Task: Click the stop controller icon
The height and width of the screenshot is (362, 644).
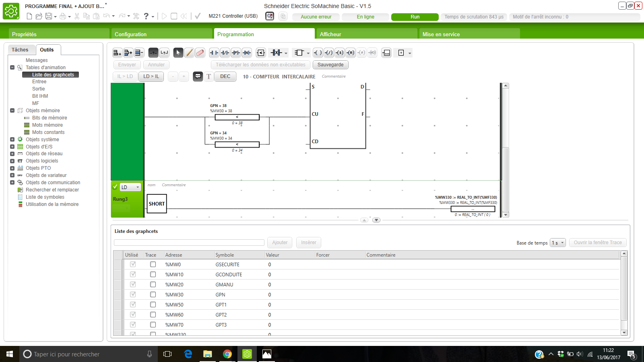Action: pos(174,16)
